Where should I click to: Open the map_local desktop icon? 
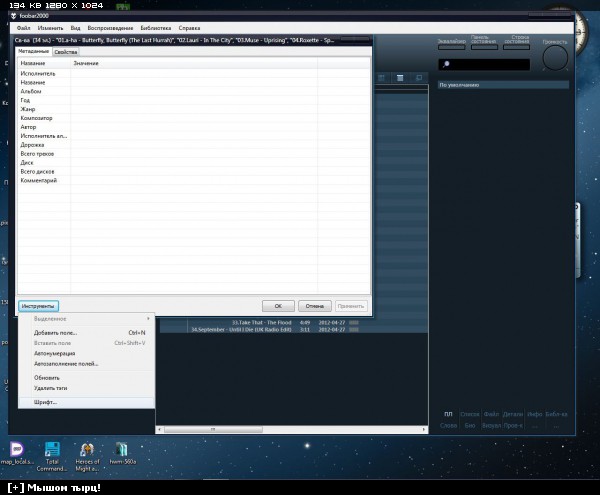coord(17,453)
